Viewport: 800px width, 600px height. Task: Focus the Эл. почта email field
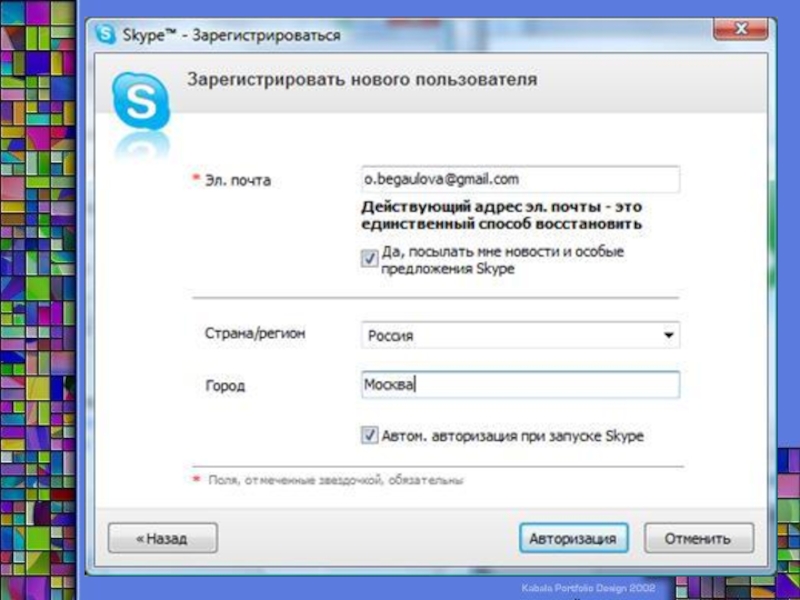point(520,180)
